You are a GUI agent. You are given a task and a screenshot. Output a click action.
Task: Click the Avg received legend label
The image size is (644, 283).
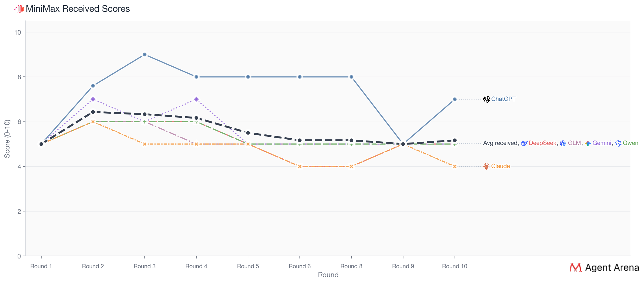point(500,143)
